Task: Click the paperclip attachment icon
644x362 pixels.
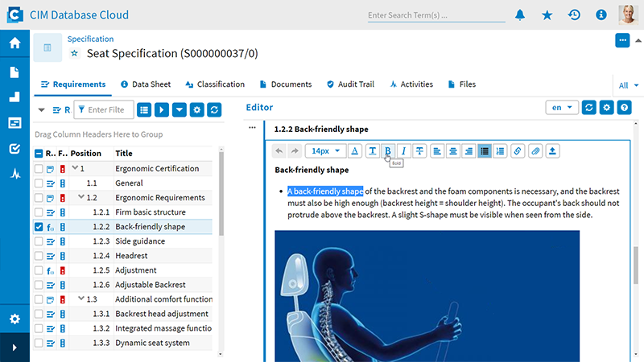Action: pos(535,150)
